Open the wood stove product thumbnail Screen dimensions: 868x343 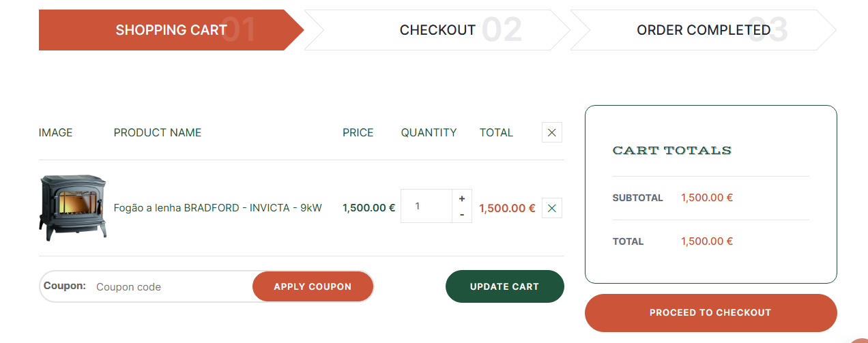pyautogui.click(x=73, y=207)
